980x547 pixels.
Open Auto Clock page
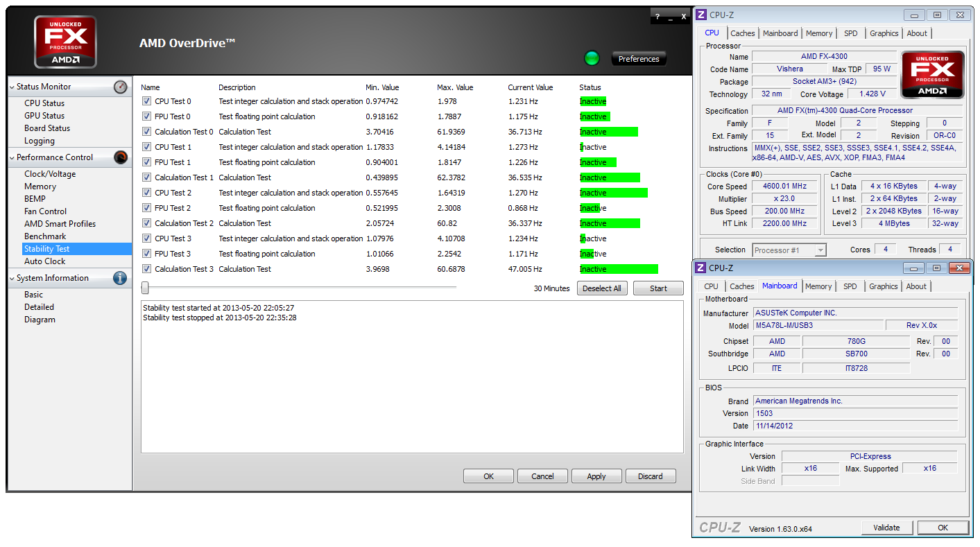45,261
